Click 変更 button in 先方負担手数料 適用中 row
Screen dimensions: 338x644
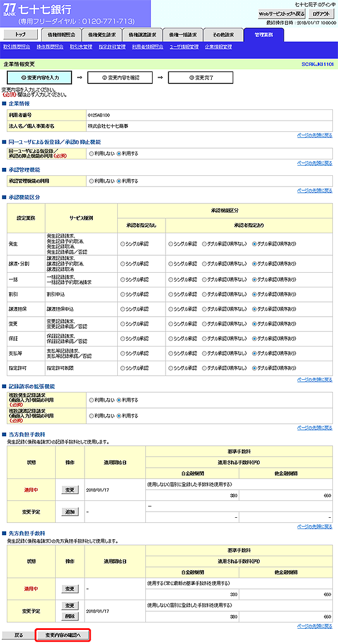tap(70, 589)
